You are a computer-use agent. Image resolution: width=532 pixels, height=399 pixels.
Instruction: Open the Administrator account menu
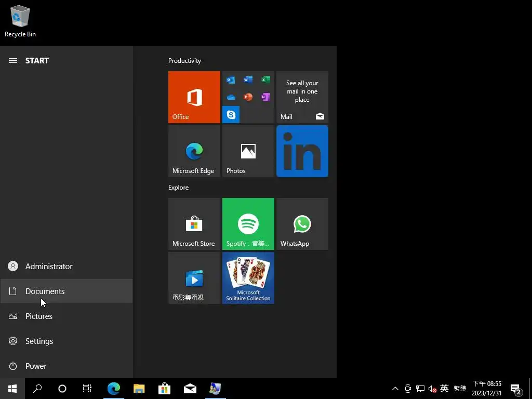click(66, 267)
